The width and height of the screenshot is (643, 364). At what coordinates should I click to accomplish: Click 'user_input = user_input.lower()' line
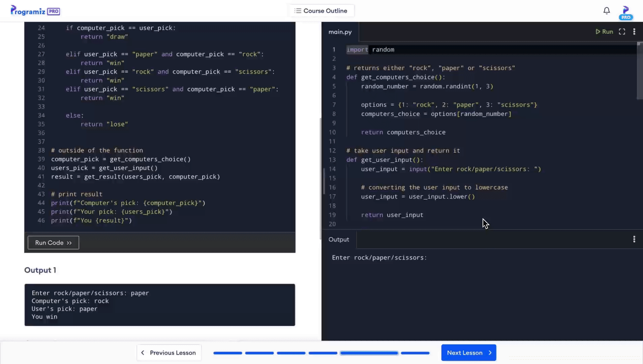(418, 196)
